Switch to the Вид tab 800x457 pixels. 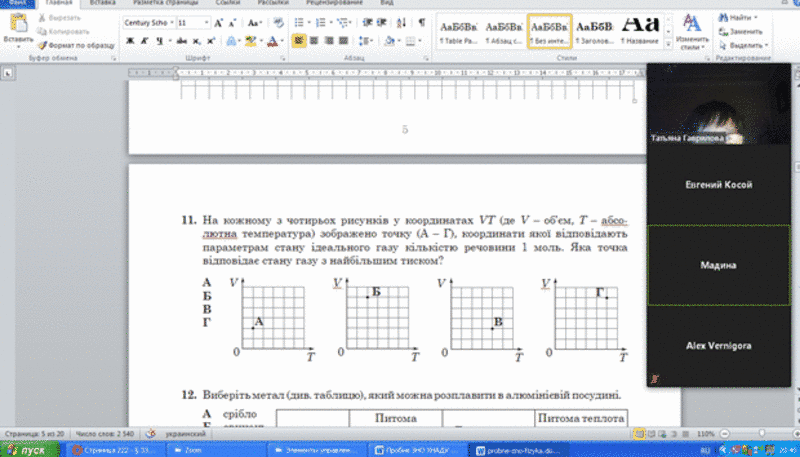coord(387,3)
